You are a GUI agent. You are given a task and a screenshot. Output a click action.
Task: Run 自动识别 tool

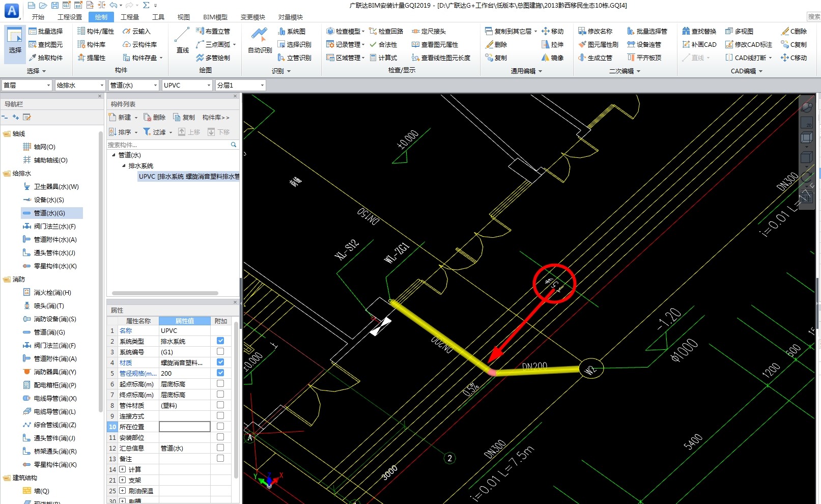pos(260,41)
